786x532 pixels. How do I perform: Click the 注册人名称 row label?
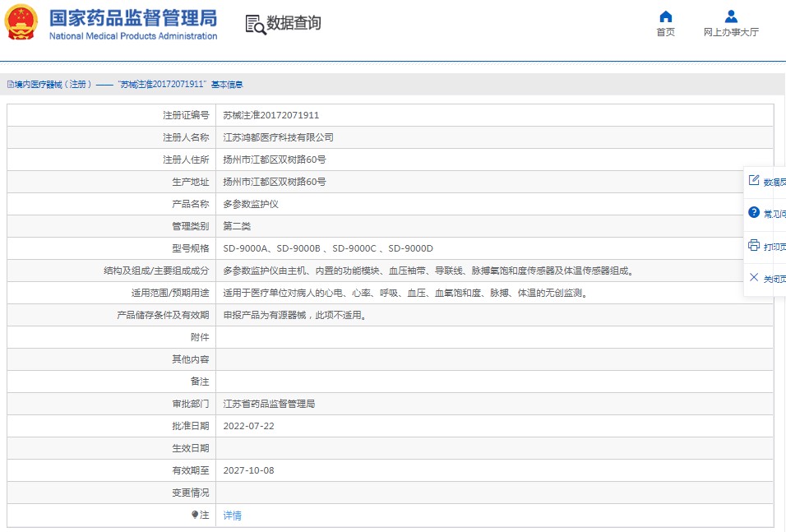point(186,137)
